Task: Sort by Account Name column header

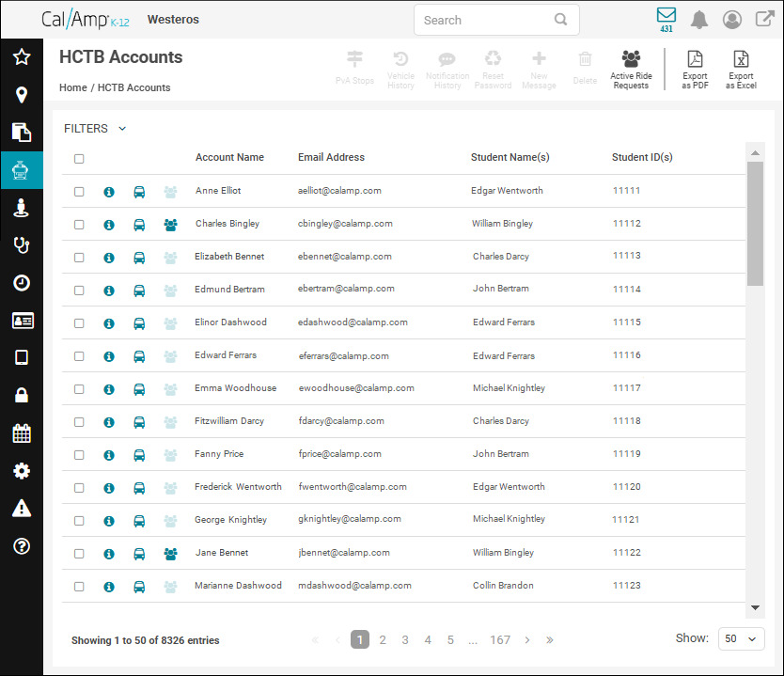Action: tap(229, 157)
